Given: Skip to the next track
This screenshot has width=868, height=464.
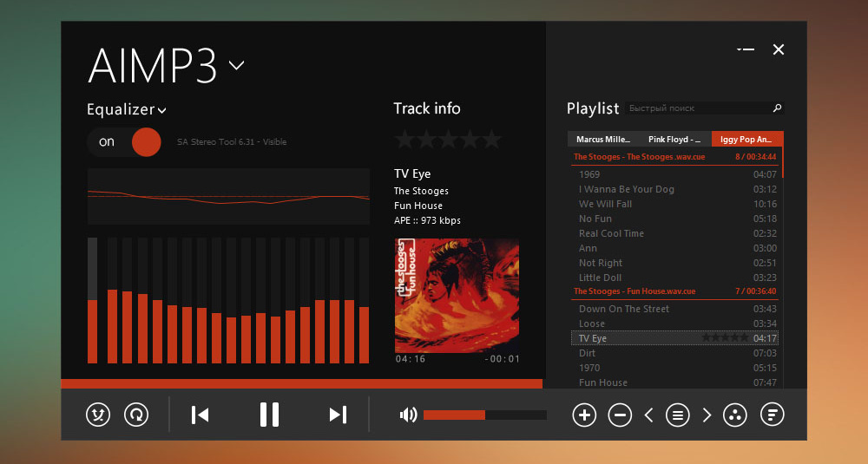Looking at the screenshot, I should (x=338, y=415).
